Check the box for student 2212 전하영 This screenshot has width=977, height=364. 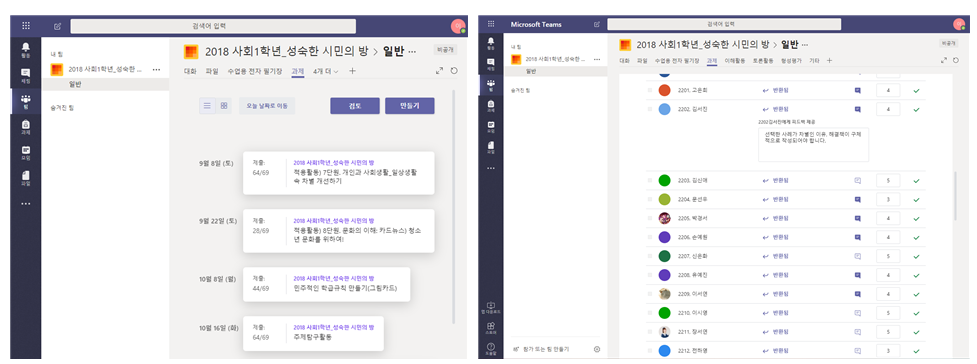[650, 351]
